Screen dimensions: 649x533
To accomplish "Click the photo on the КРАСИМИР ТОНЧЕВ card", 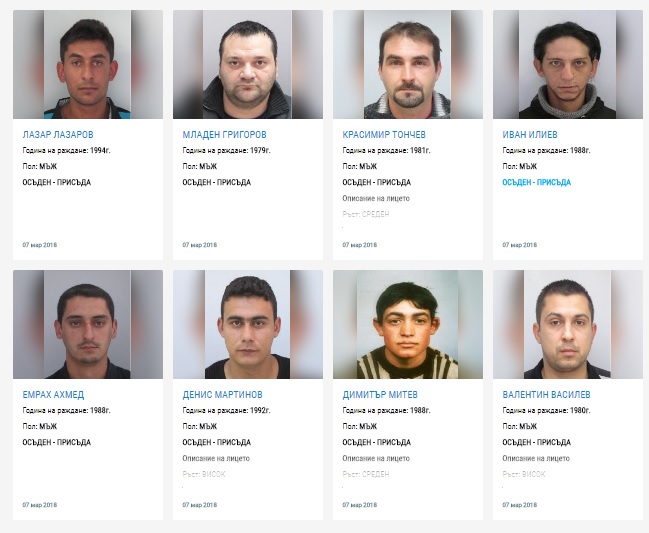I will pyautogui.click(x=408, y=65).
